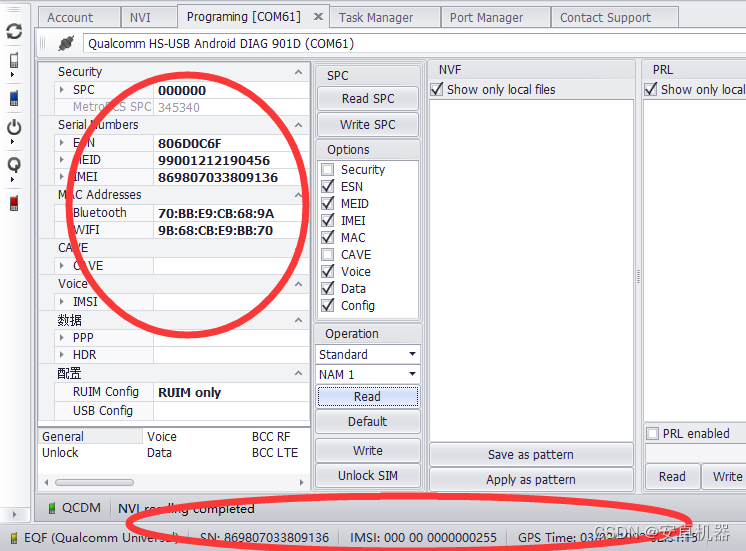Click the Unlock SIM button
The width and height of the screenshot is (746, 551).
point(368,475)
